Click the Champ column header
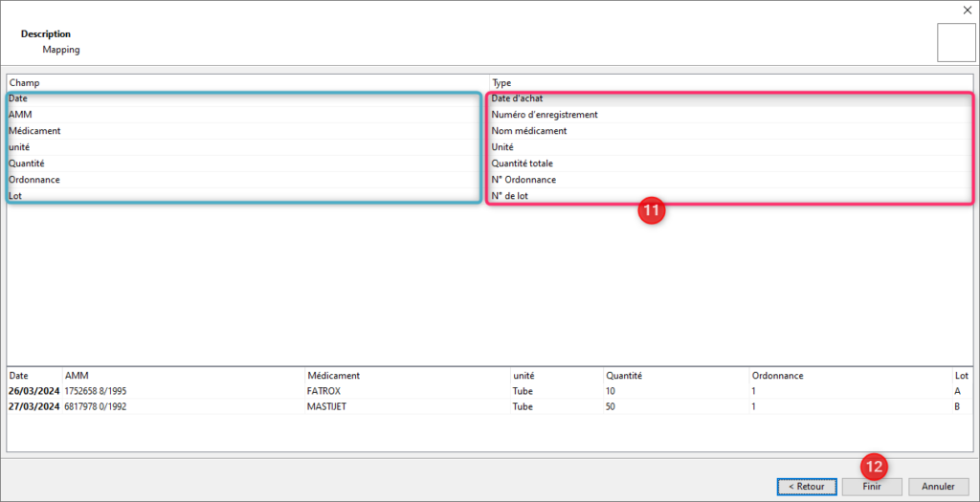The image size is (980, 502). (25, 83)
